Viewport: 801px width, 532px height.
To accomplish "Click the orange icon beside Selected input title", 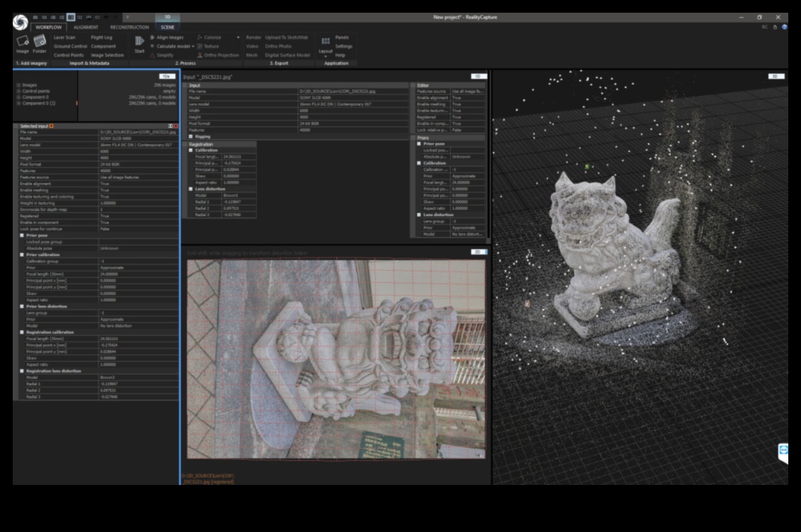I will (x=51, y=126).
